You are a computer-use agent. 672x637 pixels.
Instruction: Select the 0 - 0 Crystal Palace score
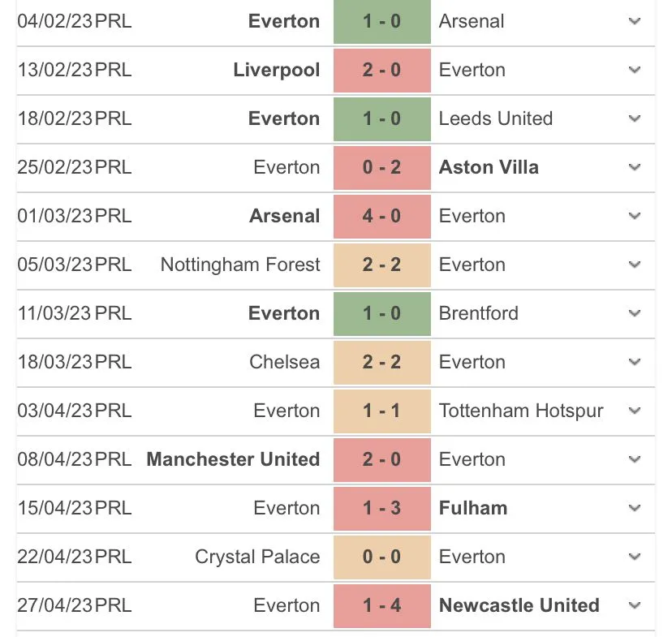coord(381,557)
